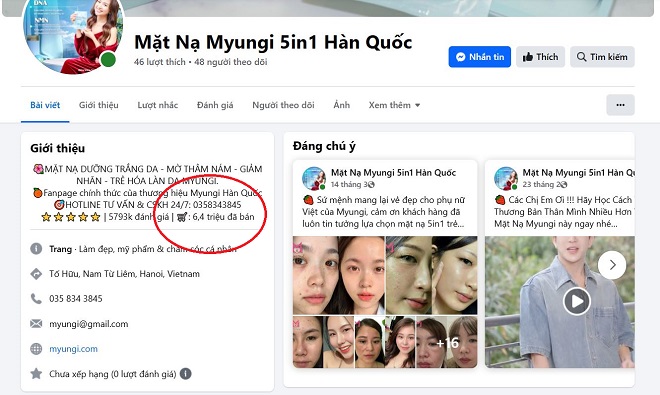
Task: Open the first face photo in the post collage
Action: tap(315, 275)
